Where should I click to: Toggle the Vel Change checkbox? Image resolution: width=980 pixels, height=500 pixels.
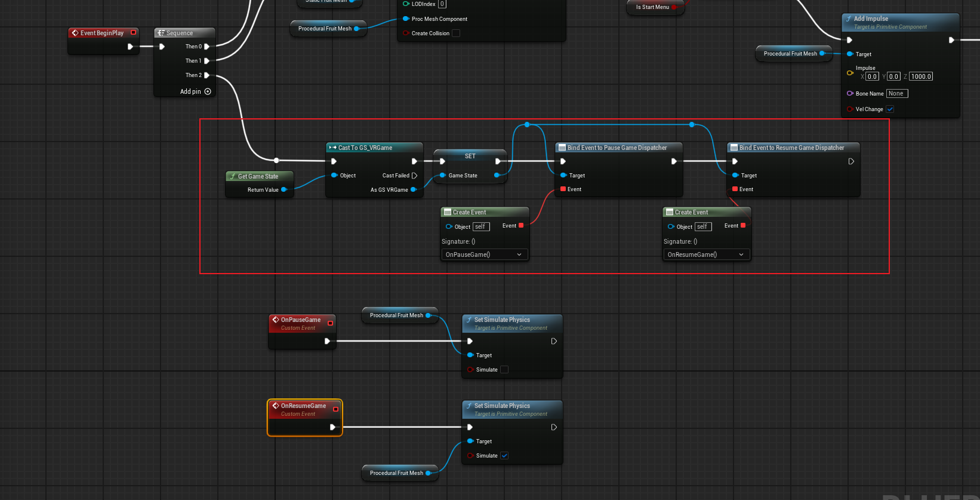click(x=890, y=109)
